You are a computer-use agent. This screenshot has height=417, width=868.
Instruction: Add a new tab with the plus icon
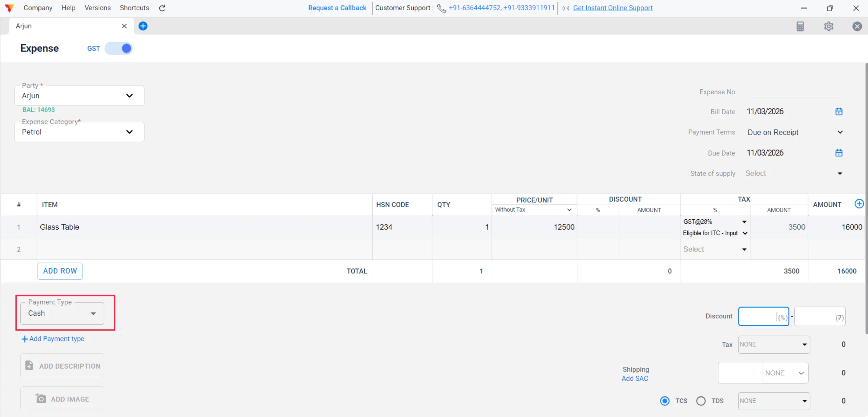pyautogui.click(x=143, y=26)
